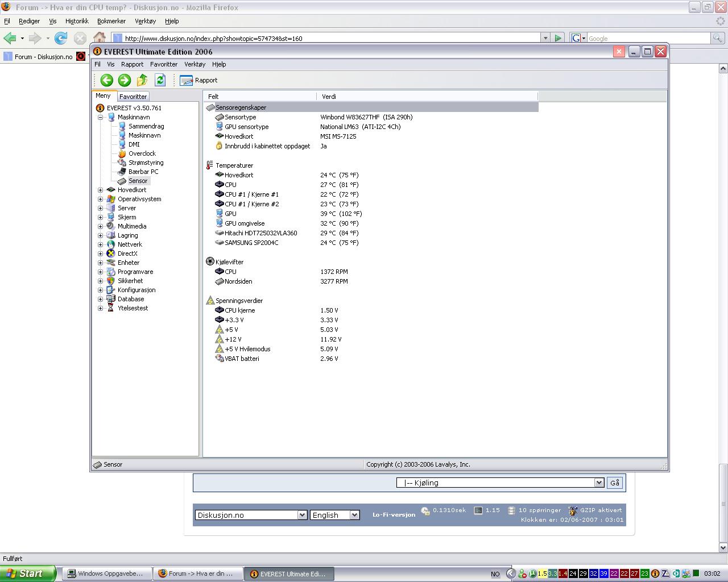This screenshot has width=728, height=582.
Task: Click the Firefox home button
Action: [100, 38]
